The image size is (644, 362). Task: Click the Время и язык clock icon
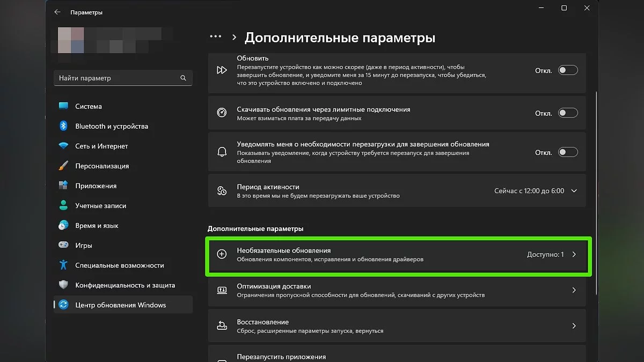click(63, 225)
